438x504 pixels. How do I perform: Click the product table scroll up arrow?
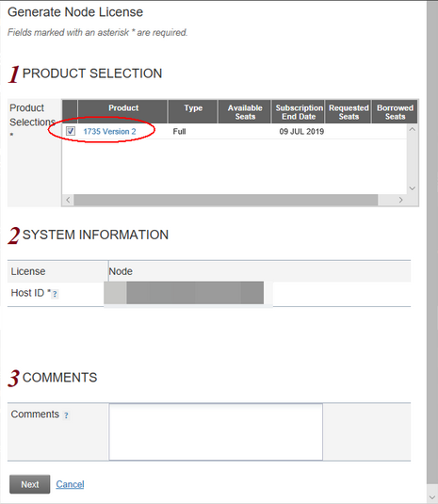coord(413,129)
